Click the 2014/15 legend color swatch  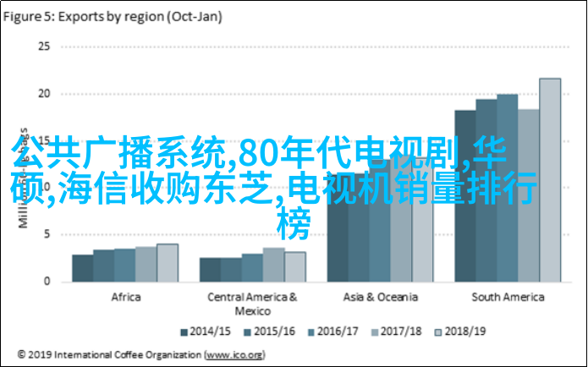point(184,331)
